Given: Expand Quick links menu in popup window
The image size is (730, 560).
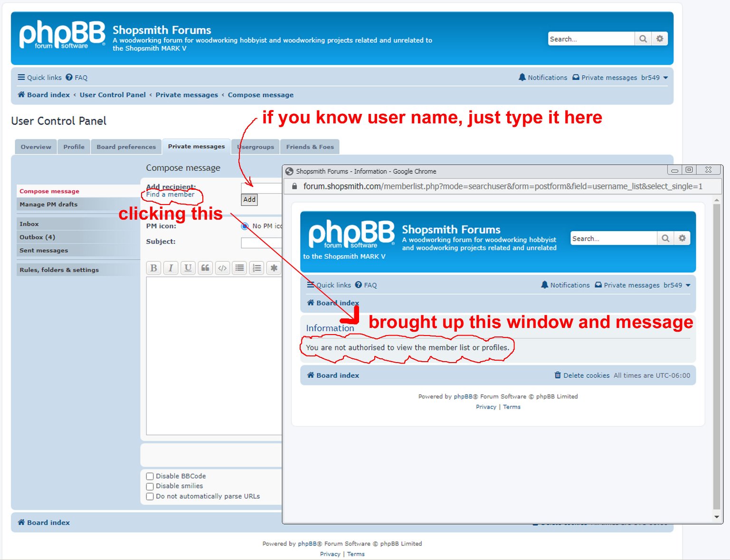Looking at the screenshot, I should tap(329, 285).
